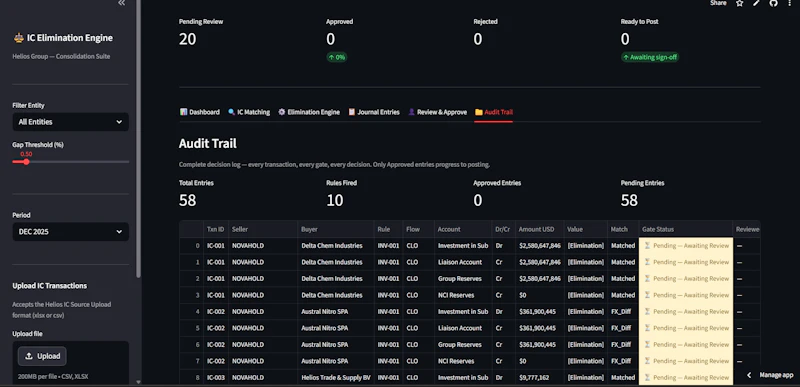This screenshot has height=387, width=800.
Task: Open the GitHub icon in top bar
Action: (773, 3)
